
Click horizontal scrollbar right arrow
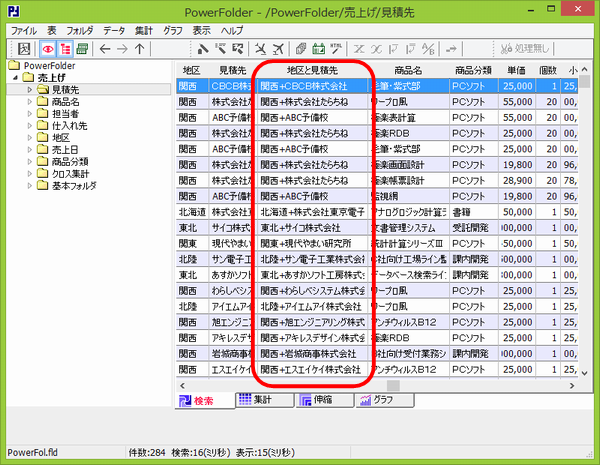coord(572,385)
